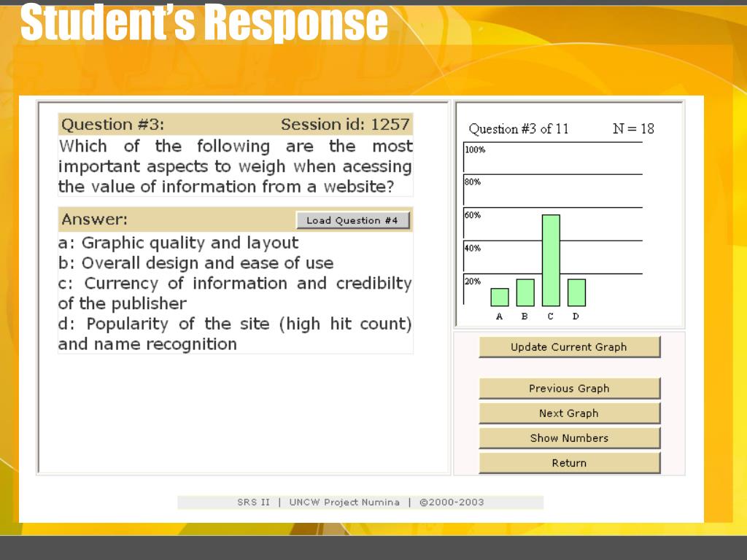The height and width of the screenshot is (560, 747).
Task: Click the Student's Response slide title
Action: coord(204,21)
